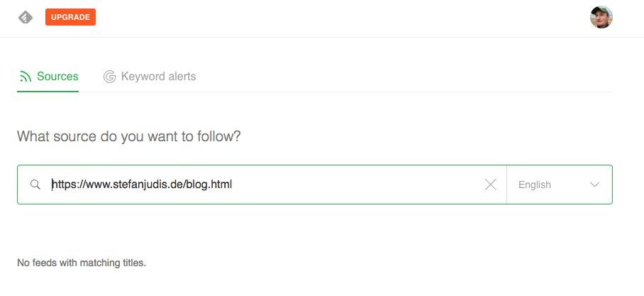Click the RSS icon beside Sources

click(x=26, y=77)
